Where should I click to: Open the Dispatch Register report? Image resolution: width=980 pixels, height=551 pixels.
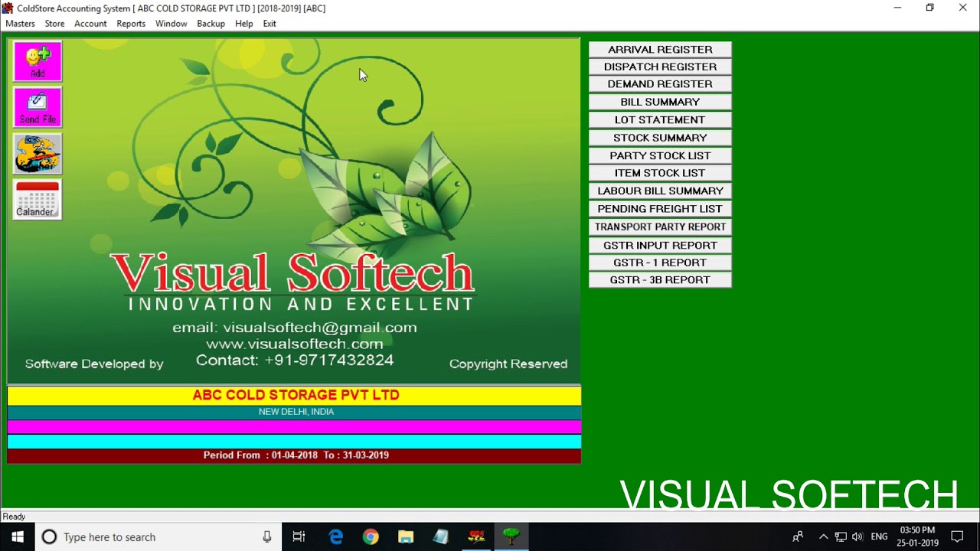pos(660,67)
